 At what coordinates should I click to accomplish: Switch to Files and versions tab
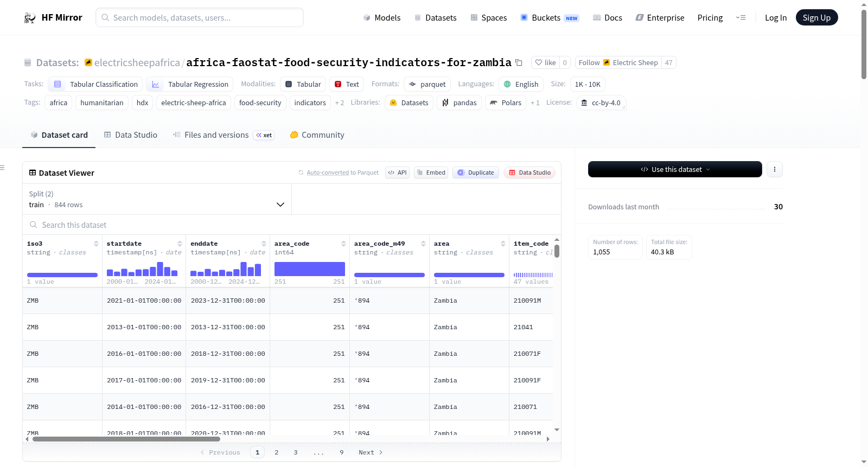coord(224,135)
